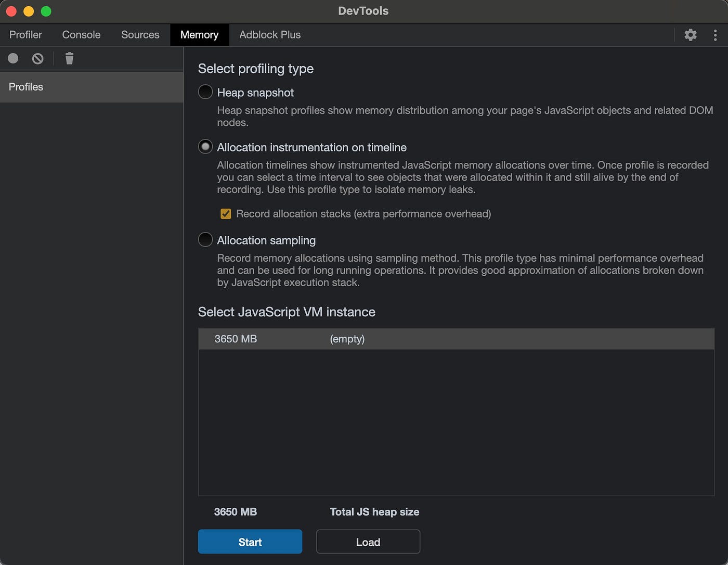728x565 pixels.
Task: Select the Heap snapshot radio button
Action: coord(205,92)
